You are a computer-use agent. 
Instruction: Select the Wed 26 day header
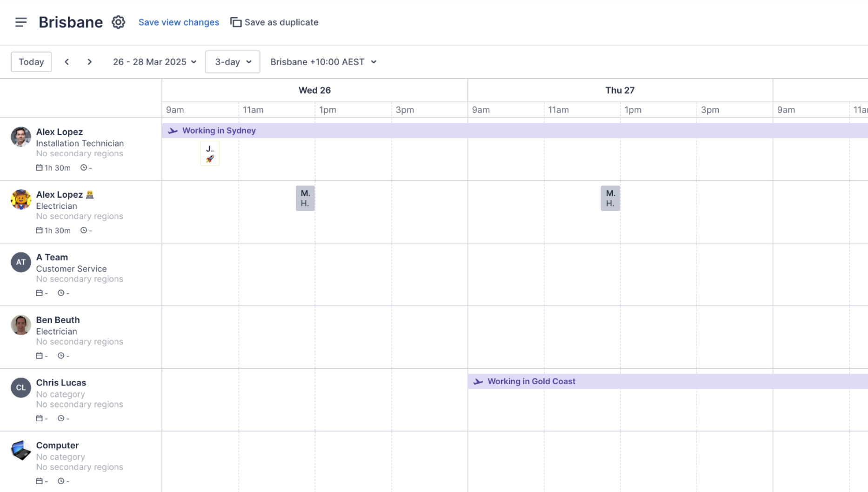click(x=314, y=90)
